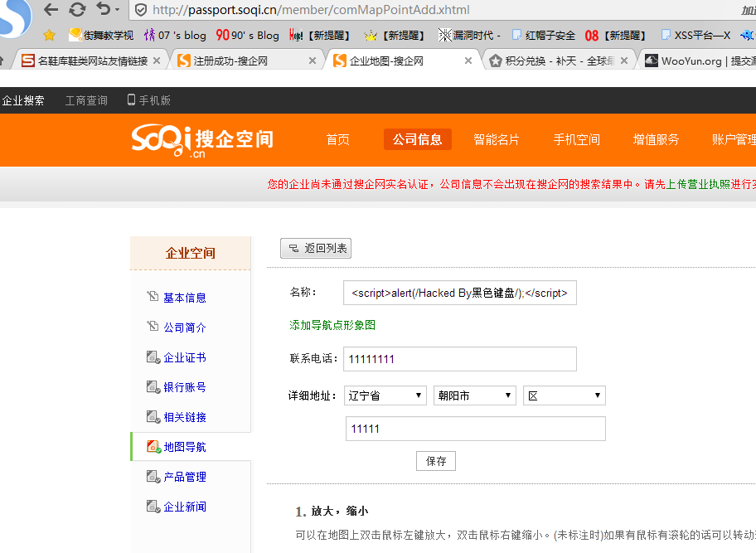756x553 pixels.
Task: Click the security shield icon in address bar
Action: [140, 10]
